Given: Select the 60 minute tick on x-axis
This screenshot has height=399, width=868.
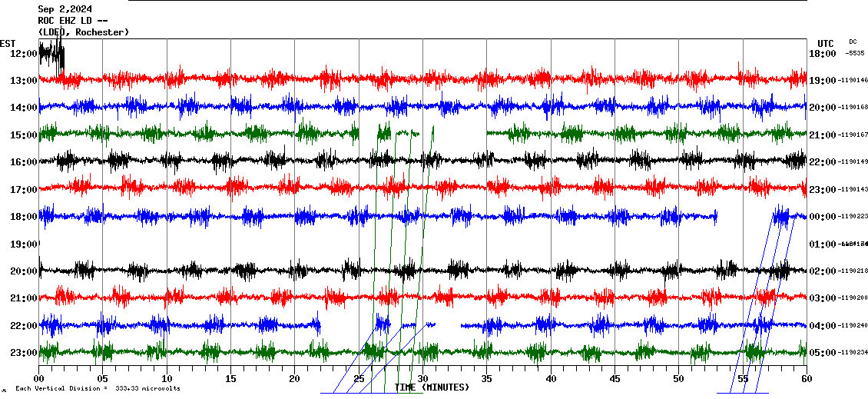Looking at the screenshot, I should (806, 379).
